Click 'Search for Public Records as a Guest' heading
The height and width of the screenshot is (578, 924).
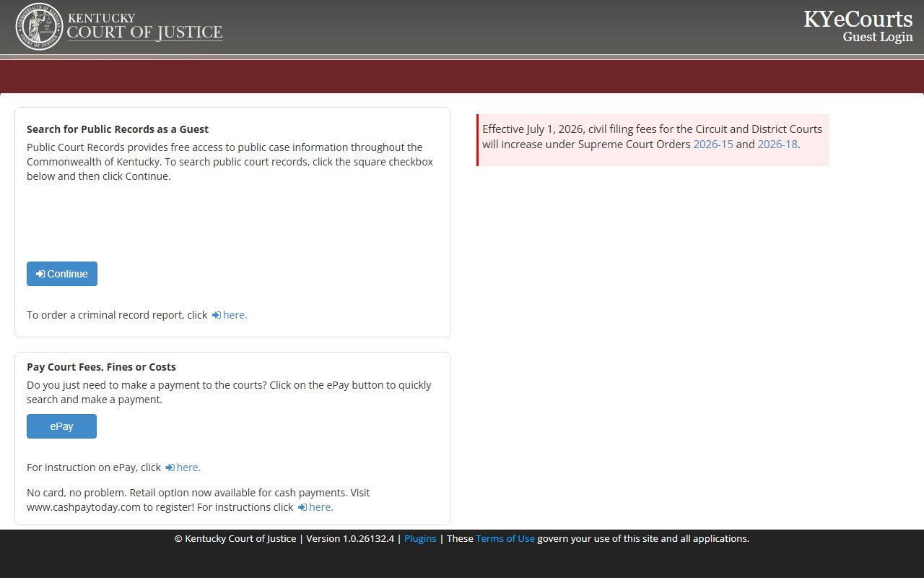click(118, 129)
